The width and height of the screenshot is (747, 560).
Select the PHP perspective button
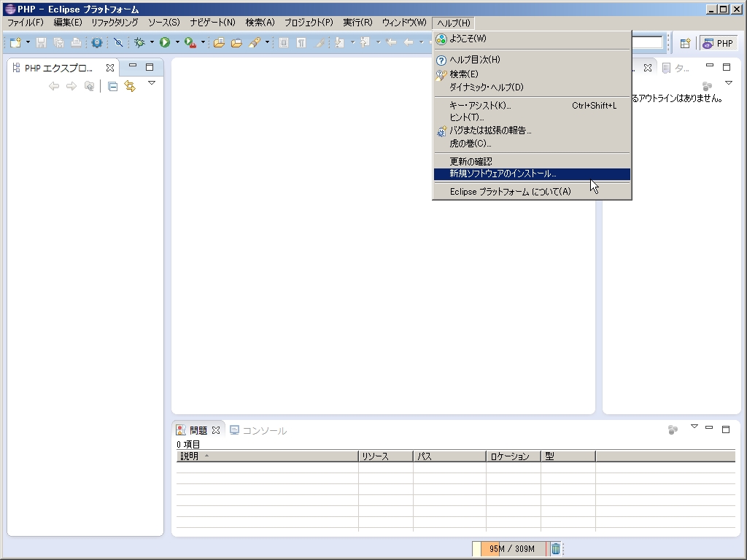[719, 43]
